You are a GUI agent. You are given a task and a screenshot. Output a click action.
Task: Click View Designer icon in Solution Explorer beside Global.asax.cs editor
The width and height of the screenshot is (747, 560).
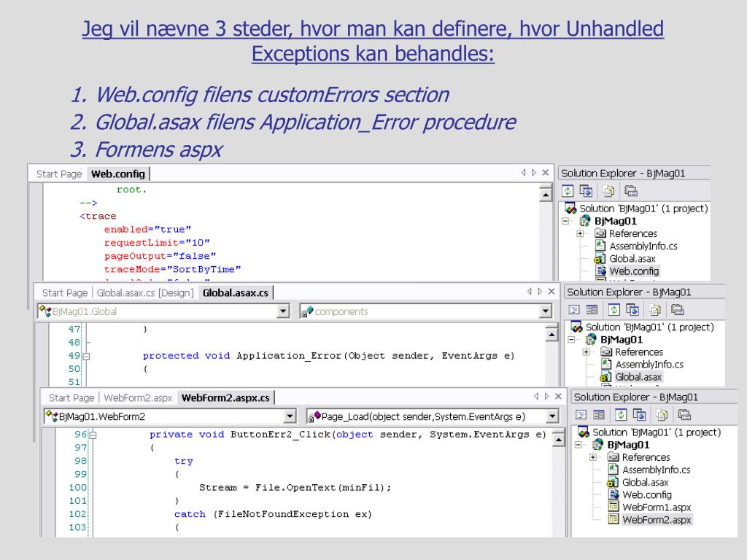point(592,310)
